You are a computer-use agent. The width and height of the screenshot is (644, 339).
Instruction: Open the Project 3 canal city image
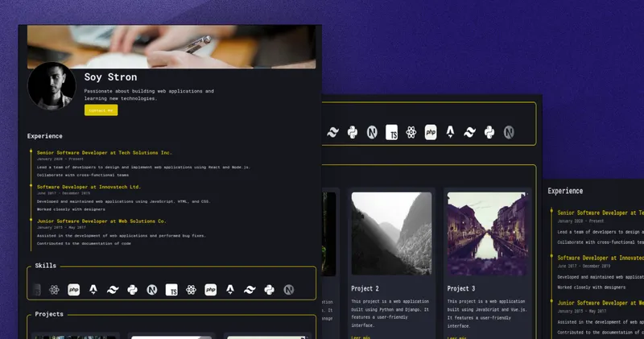(487, 234)
